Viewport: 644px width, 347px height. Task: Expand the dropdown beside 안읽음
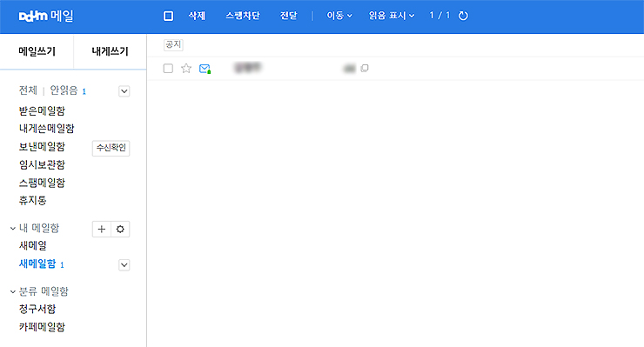(x=124, y=91)
